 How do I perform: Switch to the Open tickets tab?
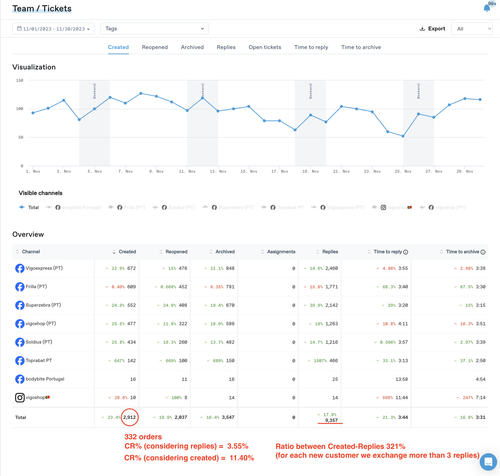tap(265, 47)
